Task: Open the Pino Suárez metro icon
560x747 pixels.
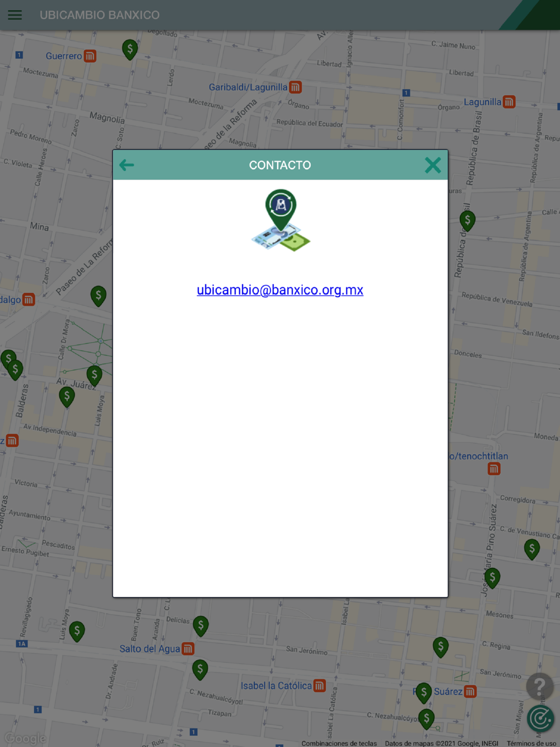Action: [x=470, y=692]
